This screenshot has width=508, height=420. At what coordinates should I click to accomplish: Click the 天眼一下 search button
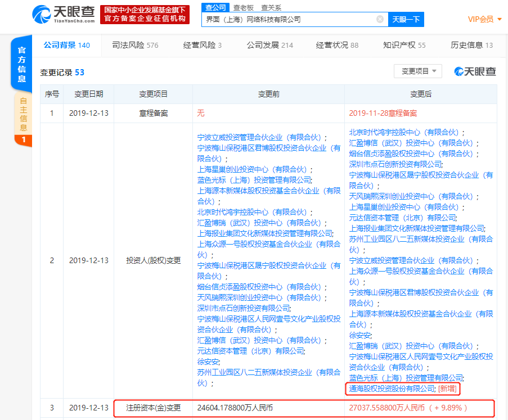pyautogui.click(x=406, y=19)
